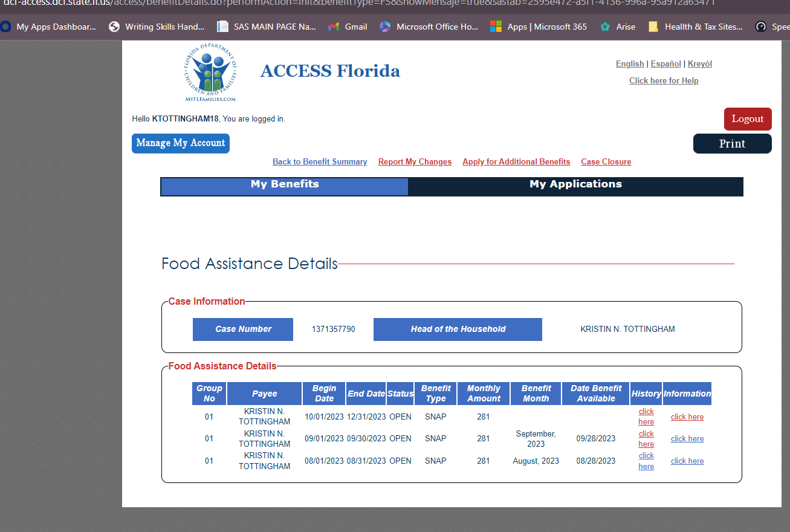Open the Click here for Help link
Screen dimensions: 790x532
pyautogui.click(x=664, y=81)
